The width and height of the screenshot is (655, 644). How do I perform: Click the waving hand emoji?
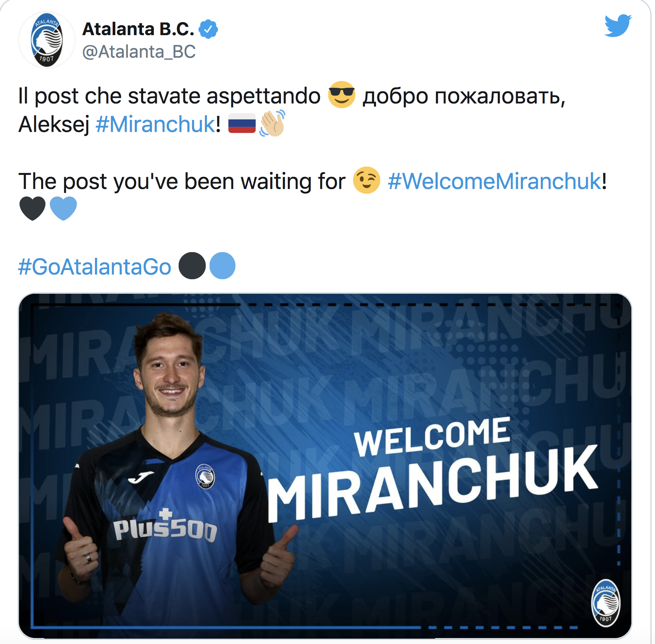tap(273, 123)
